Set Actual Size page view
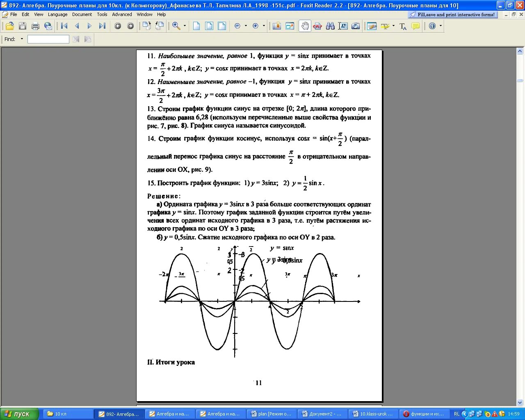 (196, 26)
